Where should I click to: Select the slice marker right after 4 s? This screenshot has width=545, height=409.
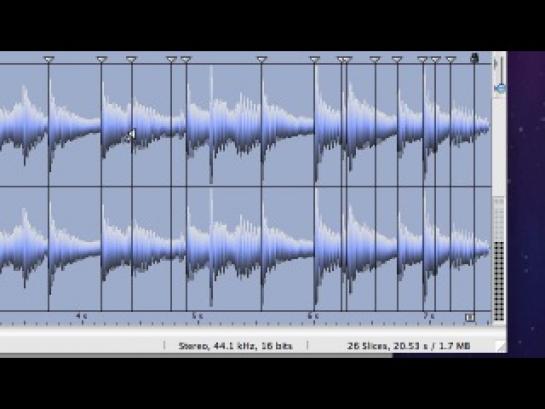pos(101,59)
